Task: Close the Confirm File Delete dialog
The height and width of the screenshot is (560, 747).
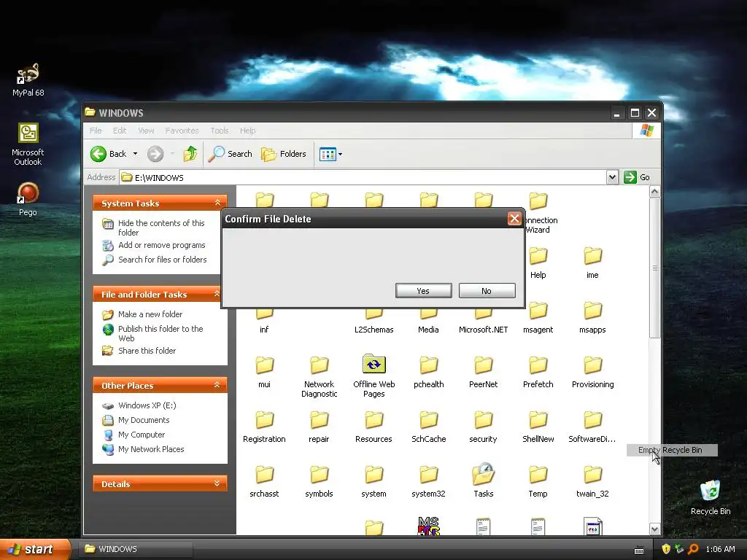Action: tap(514, 219)
